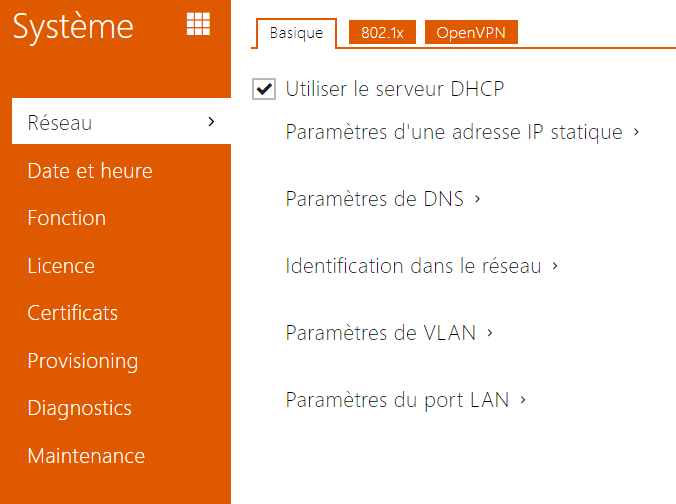Click the Système header title
This screenshot has width=676, height=504.
[x=73, y=26]
